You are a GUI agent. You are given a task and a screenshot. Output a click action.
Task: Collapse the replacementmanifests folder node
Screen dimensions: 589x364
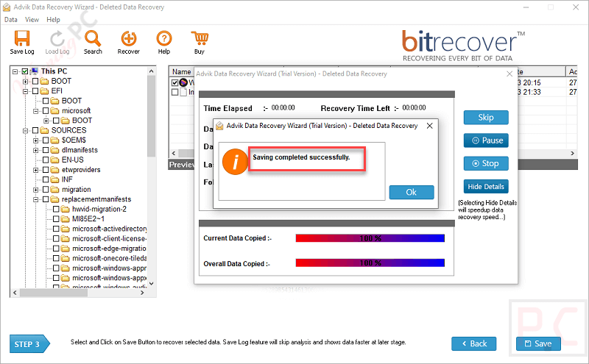point(36,199)
